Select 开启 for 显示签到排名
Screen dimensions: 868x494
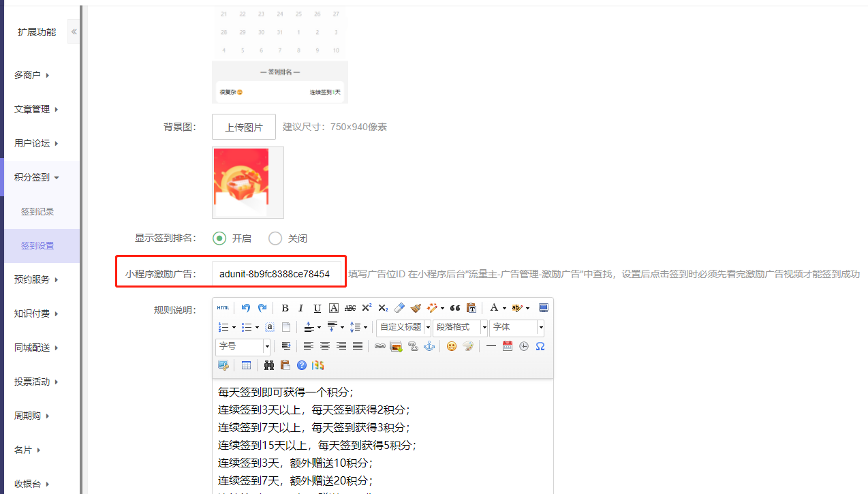pos(219,238)
